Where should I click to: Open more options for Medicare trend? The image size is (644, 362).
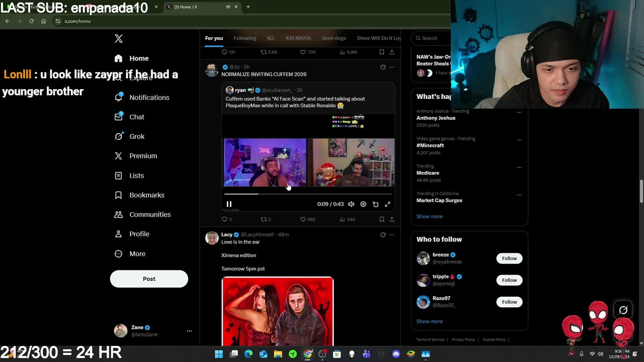coord(519,167)
